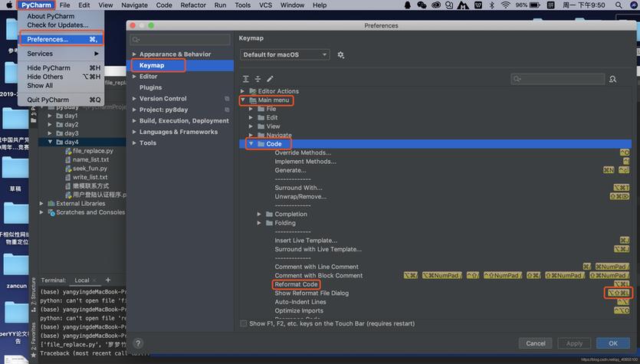
Task: Open the Refactor menu
Action: point(193,5)
